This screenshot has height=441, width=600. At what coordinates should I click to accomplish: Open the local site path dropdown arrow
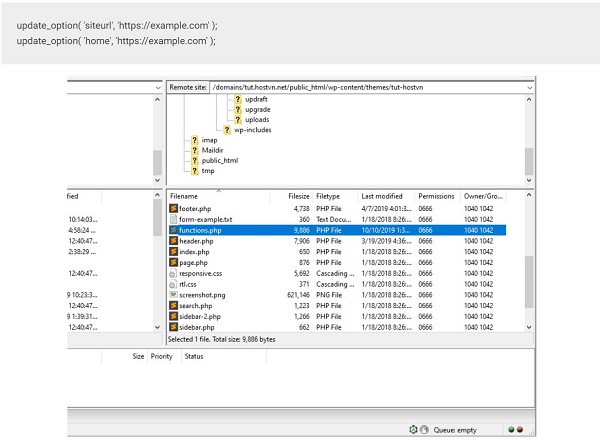tap(158, 87)
